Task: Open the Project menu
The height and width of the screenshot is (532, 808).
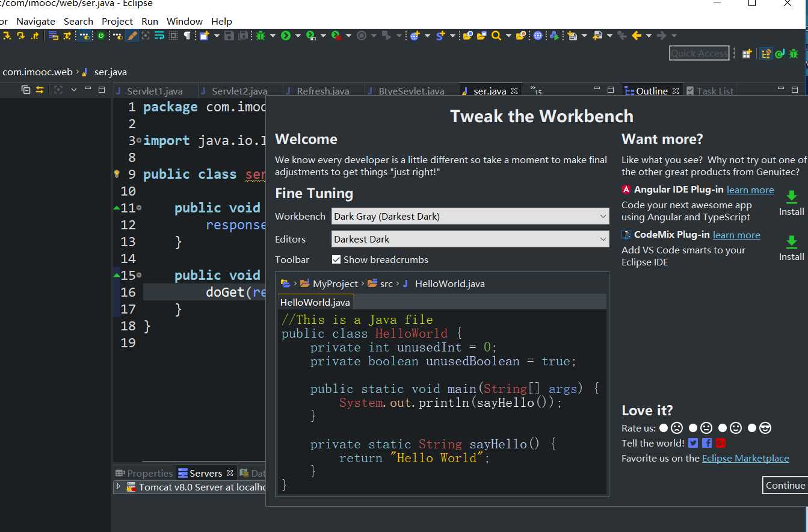Action: [x=117, y=21]
